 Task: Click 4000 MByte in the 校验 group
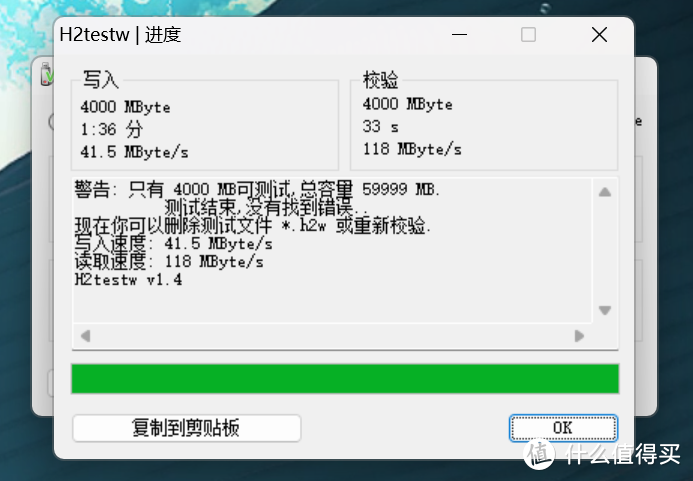pos(407,104)
